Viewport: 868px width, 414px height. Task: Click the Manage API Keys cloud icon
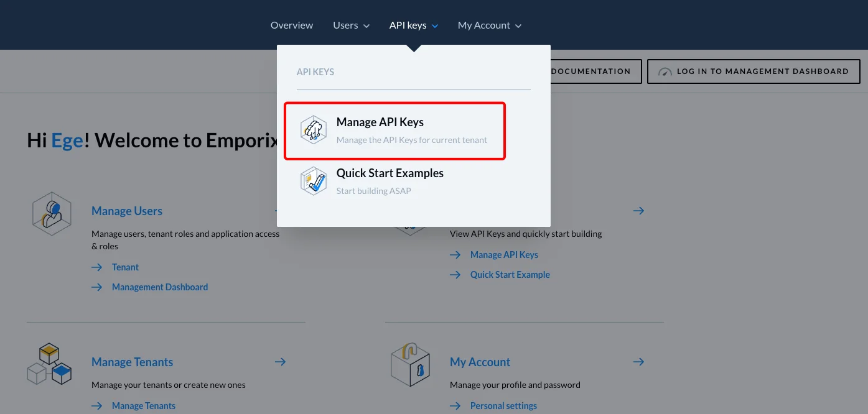pos(314,130)
